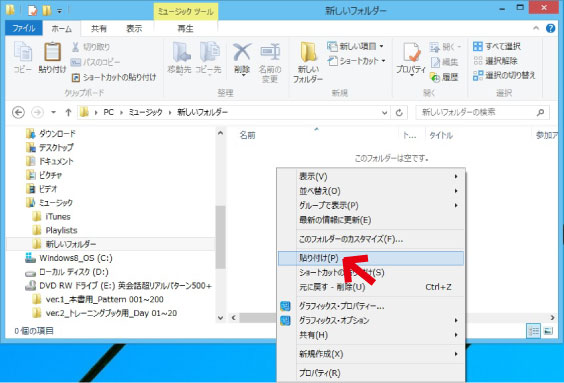Viewport: 564px width, 383px height.
Task: Refresh the folder view button
Action: (399, 113)
